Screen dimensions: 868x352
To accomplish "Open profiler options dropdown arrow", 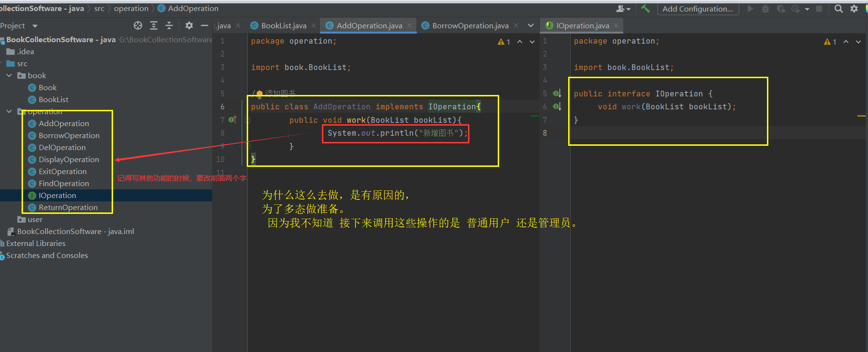I will [x=807, y=9].
